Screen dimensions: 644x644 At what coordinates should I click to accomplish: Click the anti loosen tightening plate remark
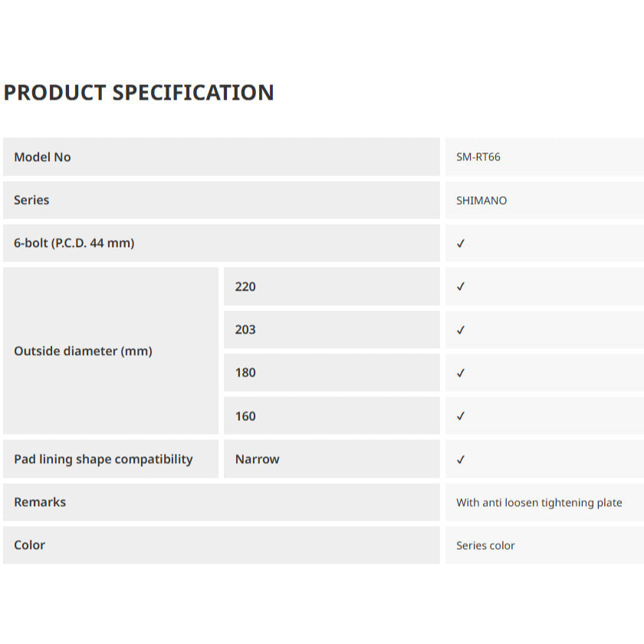pyautogui.click(x=539, y=503)
